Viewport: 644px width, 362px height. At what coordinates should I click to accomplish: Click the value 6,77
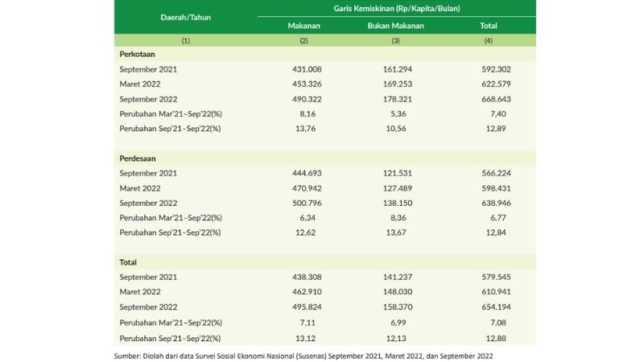tap(497, 218)
